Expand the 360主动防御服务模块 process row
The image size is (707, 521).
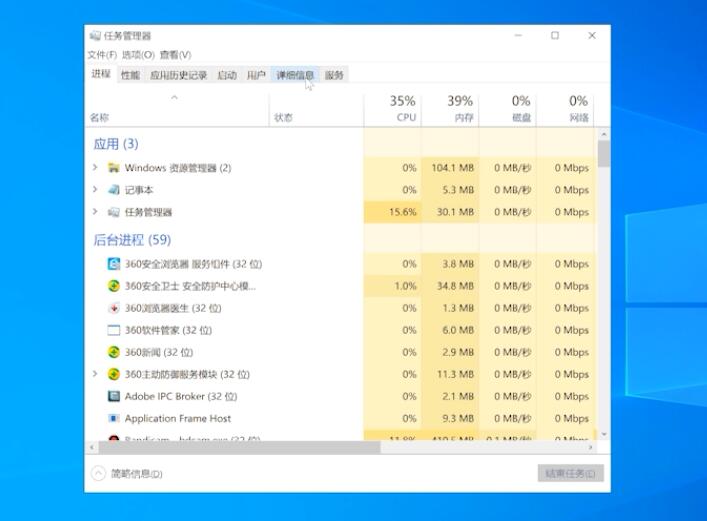[x=95, y=374]
